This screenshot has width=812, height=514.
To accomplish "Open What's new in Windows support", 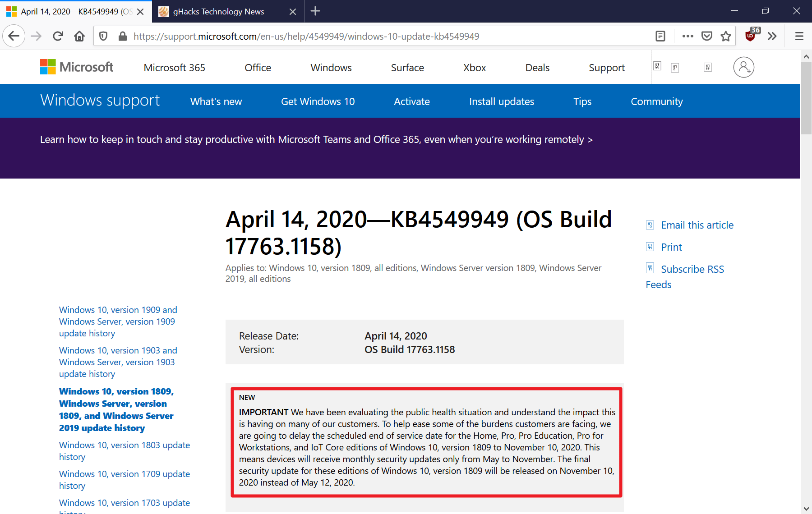I will [x=216, y=101].
